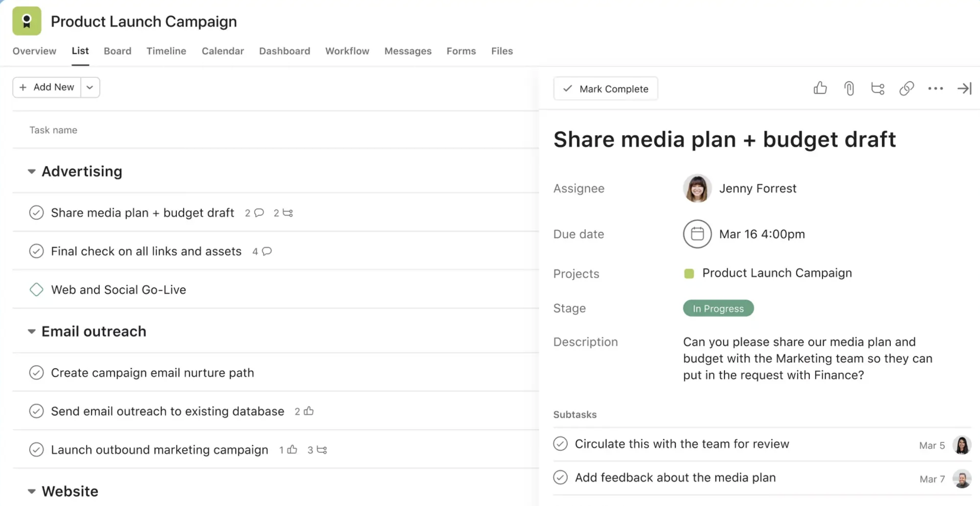
Task: Open the Add New dropdown arrow
Action: 90,87
